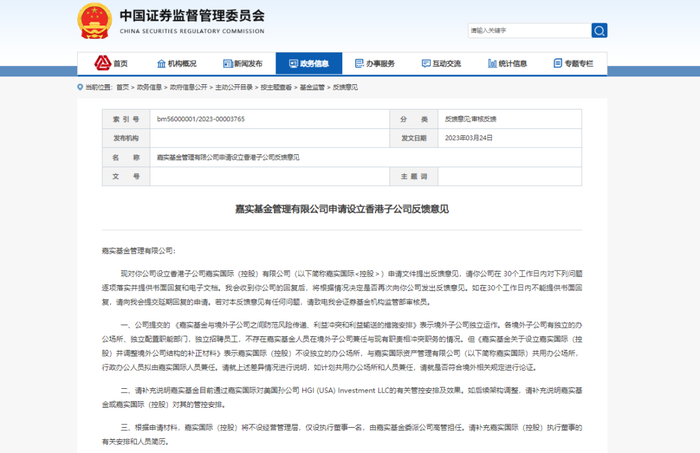Click the 中国证监会 site title text
This screenshot has width=700, height=453.
[192, 16]
